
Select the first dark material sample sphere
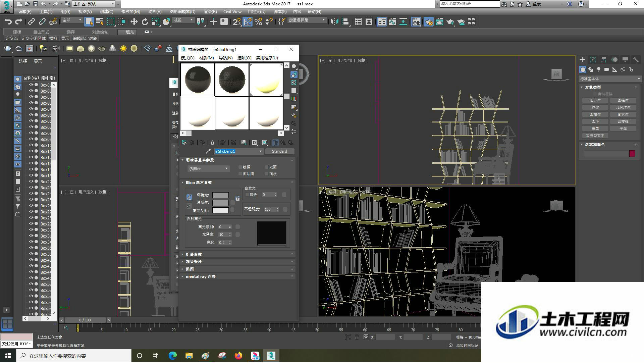pos(198,80)
